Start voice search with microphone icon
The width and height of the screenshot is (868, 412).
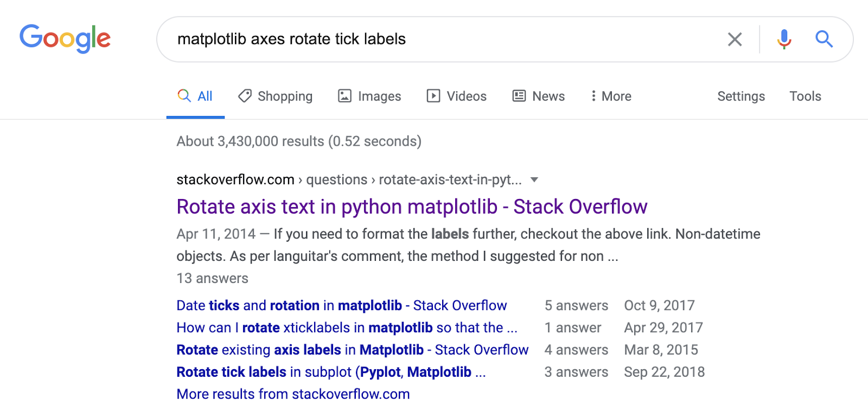[784, 39]
